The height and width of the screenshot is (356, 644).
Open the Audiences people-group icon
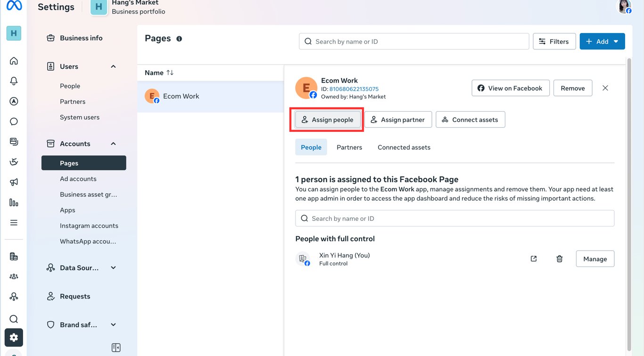(x=14, y=276)
